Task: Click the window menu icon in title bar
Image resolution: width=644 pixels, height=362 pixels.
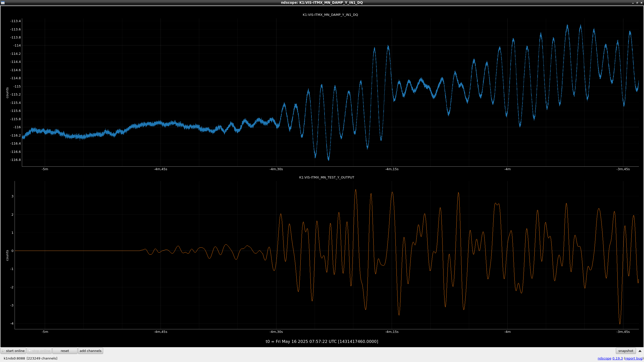Action: point(3,3)
